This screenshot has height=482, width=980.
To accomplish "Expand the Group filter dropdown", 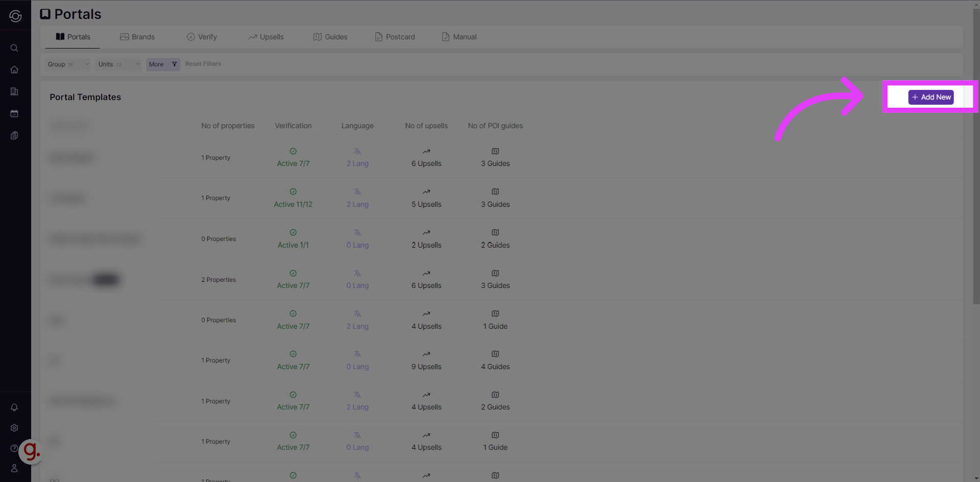I will (x=68, y=64).
